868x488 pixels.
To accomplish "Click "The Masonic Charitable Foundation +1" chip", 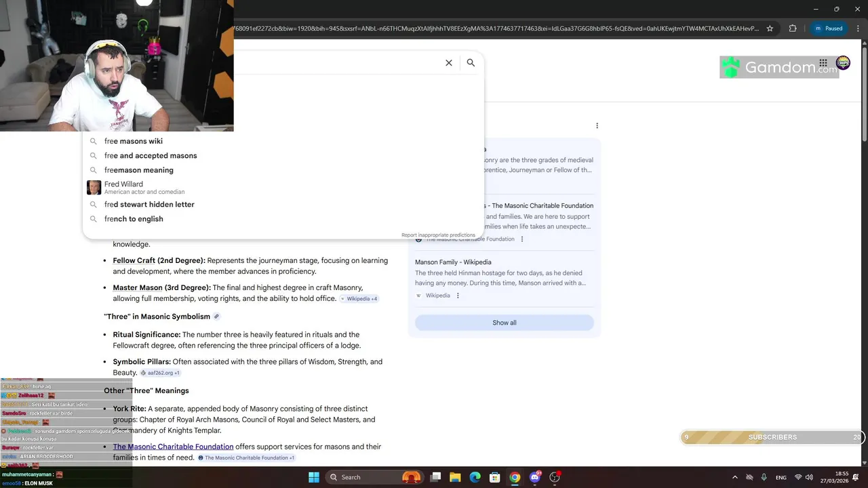I will (246, 458).
